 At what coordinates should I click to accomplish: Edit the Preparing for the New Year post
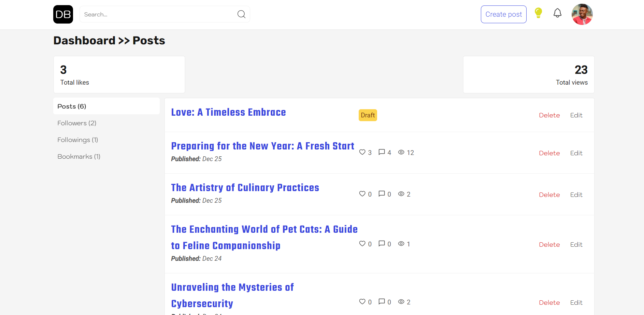tap(576, 153)
